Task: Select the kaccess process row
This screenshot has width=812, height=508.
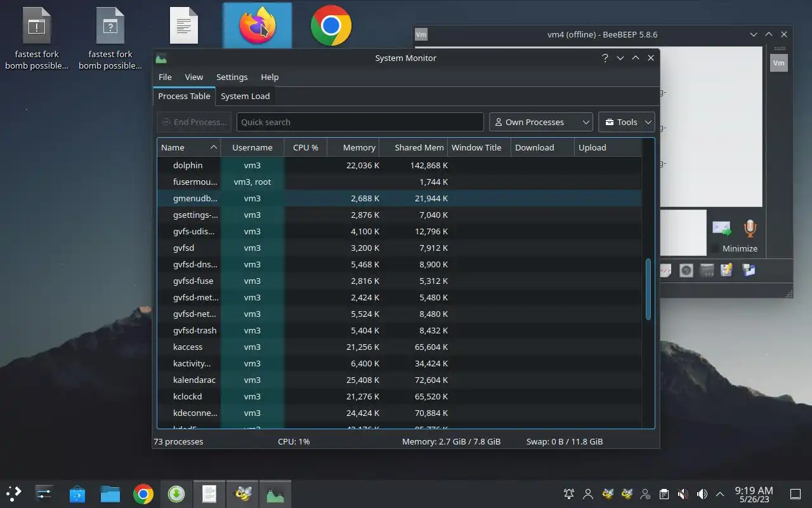Action: point(399,347)
